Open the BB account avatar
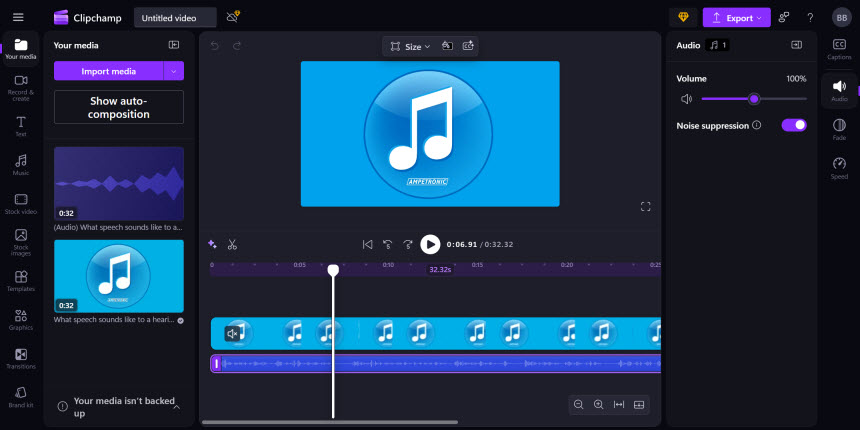This screenshot has width=860, height=430. click(841, 18)
